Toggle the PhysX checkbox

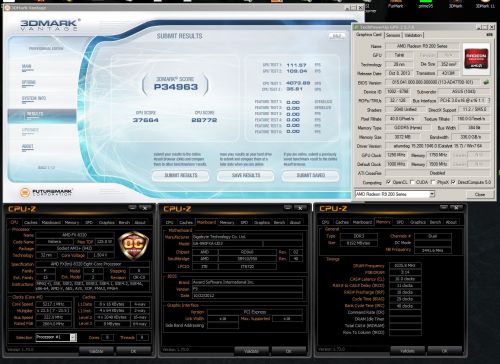tap(433, 182)
